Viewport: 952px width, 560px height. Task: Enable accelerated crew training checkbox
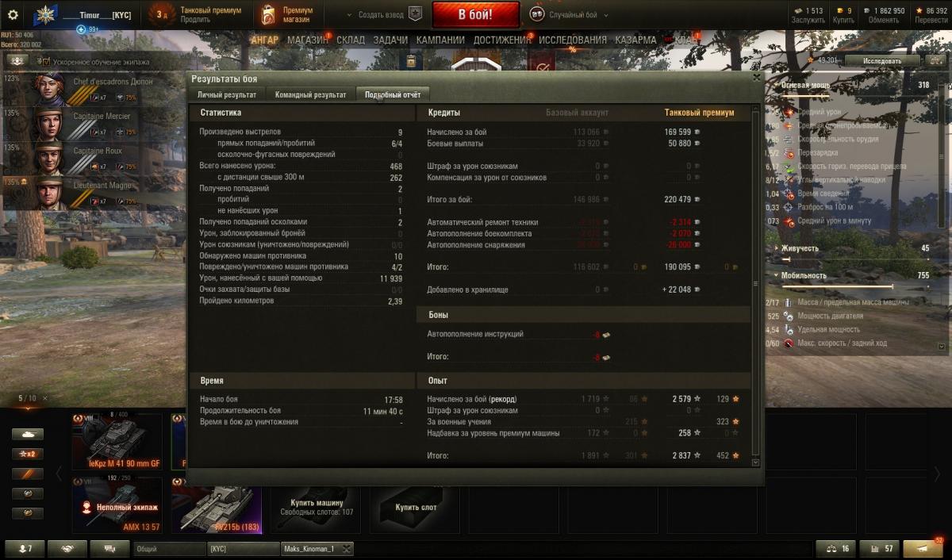[x=44, y=62]
